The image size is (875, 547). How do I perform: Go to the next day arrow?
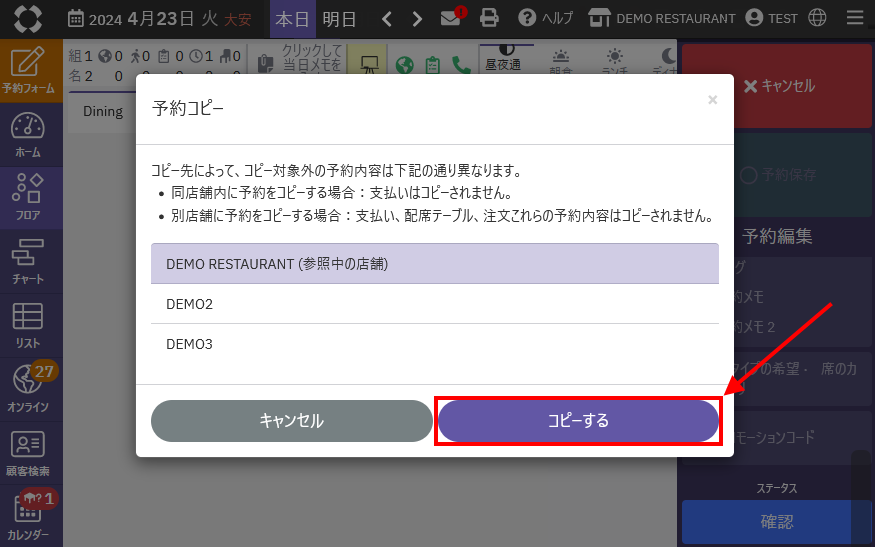(x=417, y=18)
